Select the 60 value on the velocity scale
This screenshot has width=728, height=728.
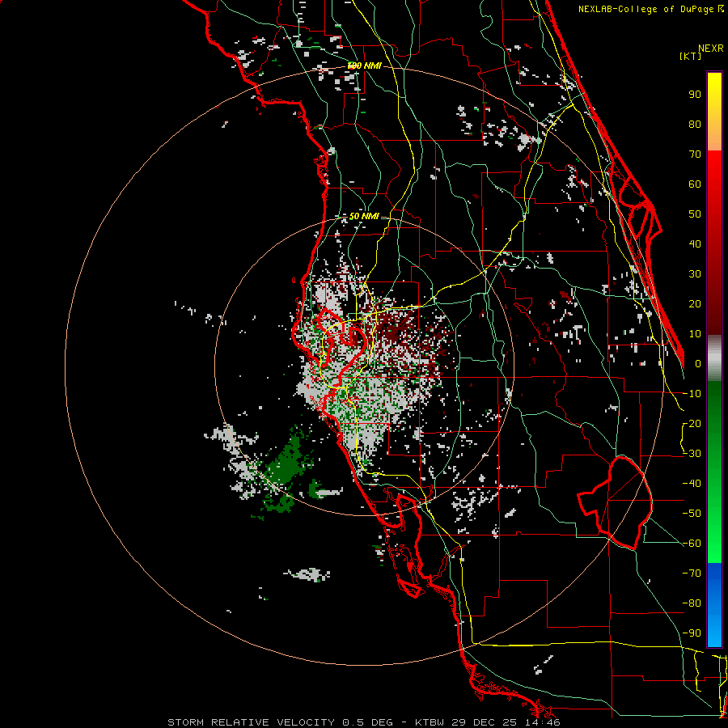pos(695,184)
